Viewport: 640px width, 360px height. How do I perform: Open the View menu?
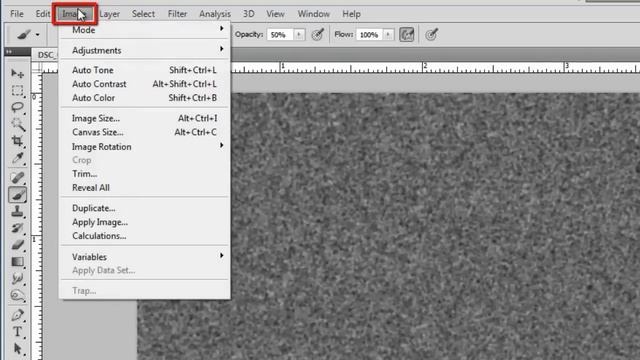click(276, 14)
